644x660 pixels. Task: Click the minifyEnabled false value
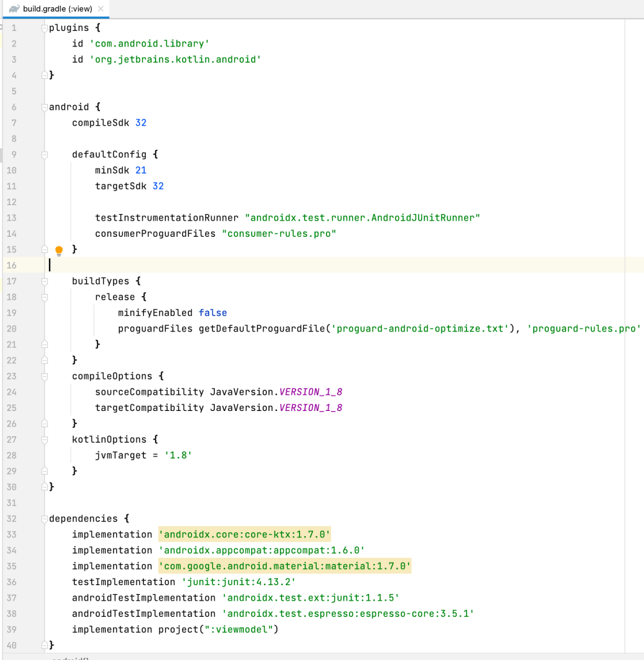[x=212, y=313]
